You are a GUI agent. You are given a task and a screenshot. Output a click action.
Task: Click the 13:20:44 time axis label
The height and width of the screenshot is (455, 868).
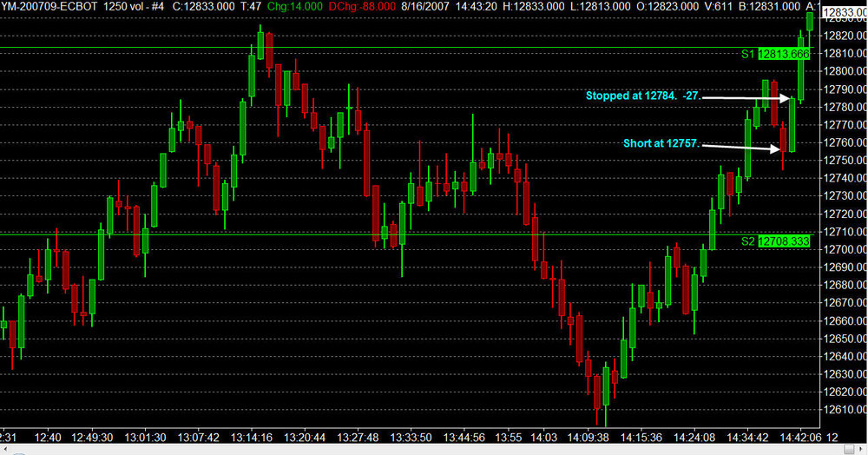coord(305,438)
